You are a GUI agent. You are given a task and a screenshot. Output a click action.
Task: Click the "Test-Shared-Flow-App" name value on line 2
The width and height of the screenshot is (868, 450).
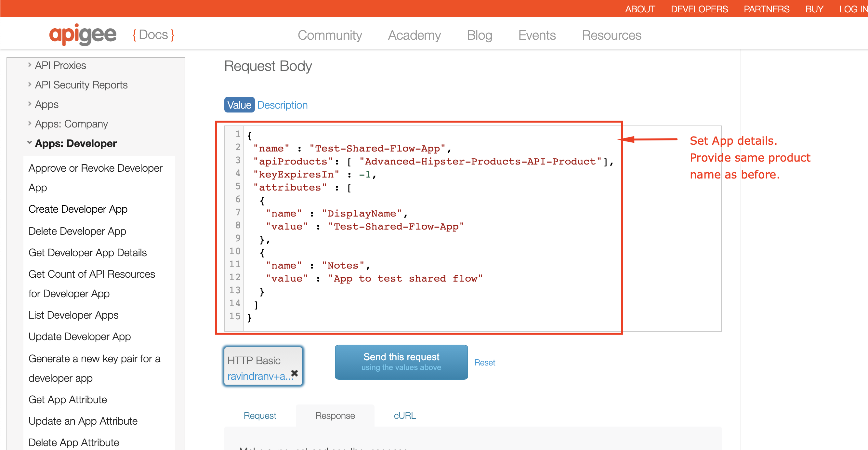click(x=377, y=148)
